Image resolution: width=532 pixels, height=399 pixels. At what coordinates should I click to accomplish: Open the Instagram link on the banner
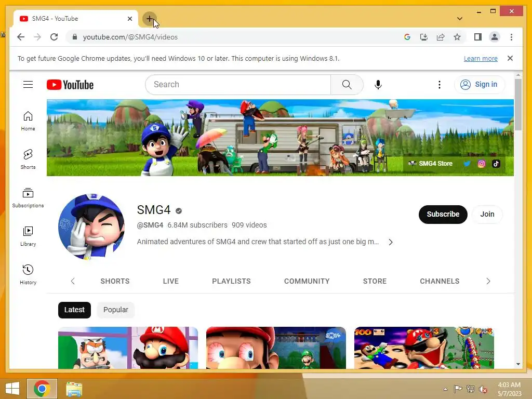click(x=482, y=164)
